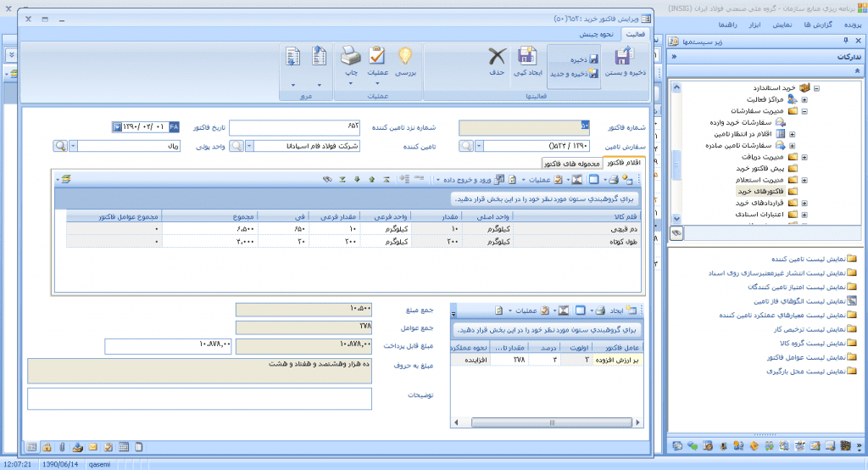Click the حذف (Delete) X icon
This screenshot has height=470, width=868.
point(497,58)
